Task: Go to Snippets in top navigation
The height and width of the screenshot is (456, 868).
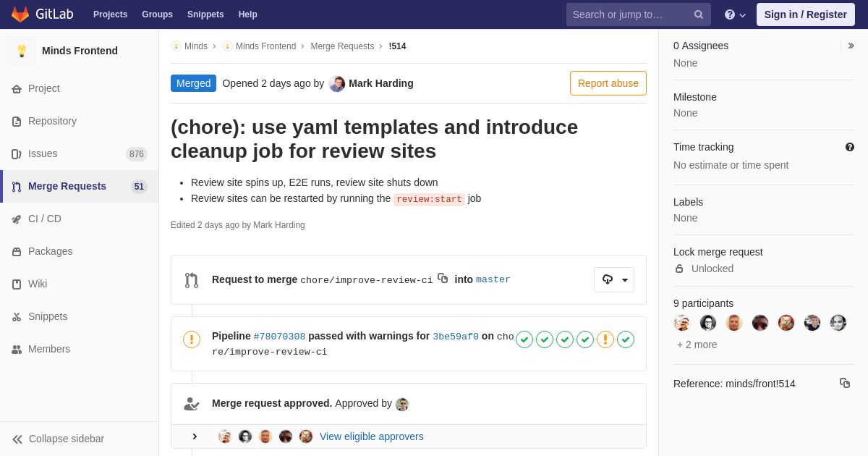Action: pos(205,14)
